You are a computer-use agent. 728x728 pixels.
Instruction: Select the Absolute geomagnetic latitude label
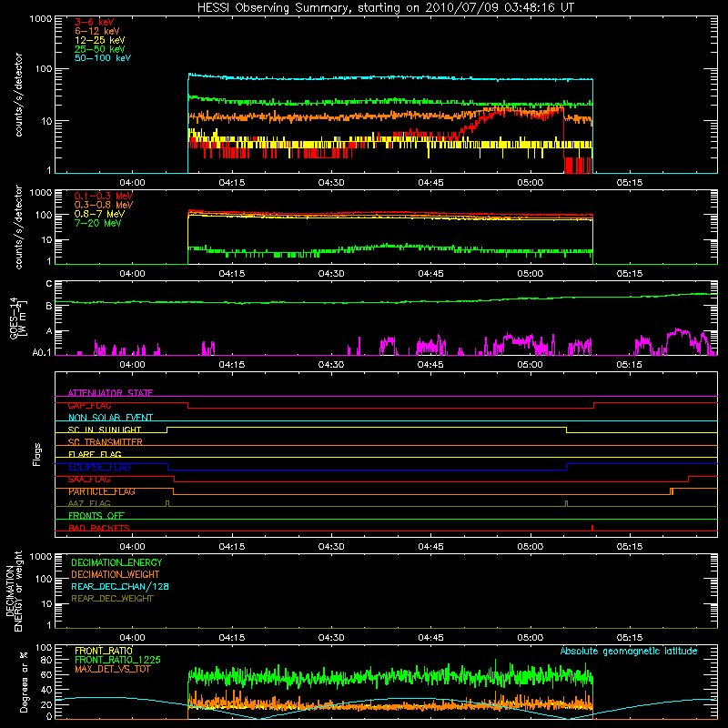coord(629,651)
